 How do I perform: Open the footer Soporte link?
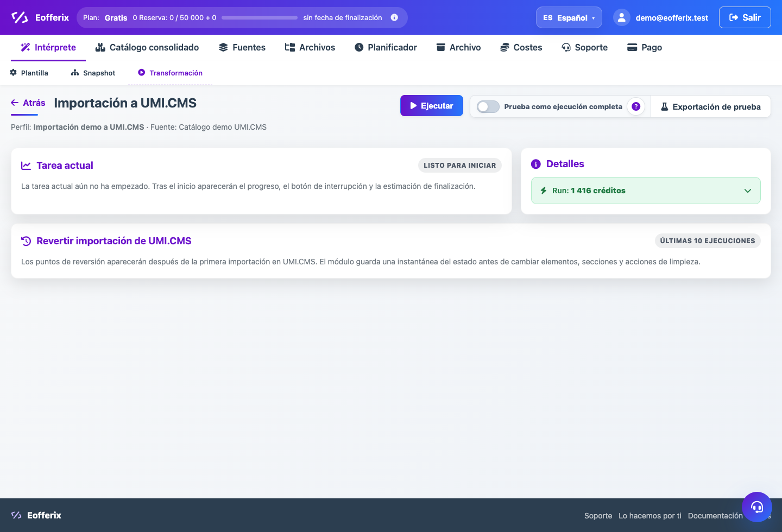point(598,516)
